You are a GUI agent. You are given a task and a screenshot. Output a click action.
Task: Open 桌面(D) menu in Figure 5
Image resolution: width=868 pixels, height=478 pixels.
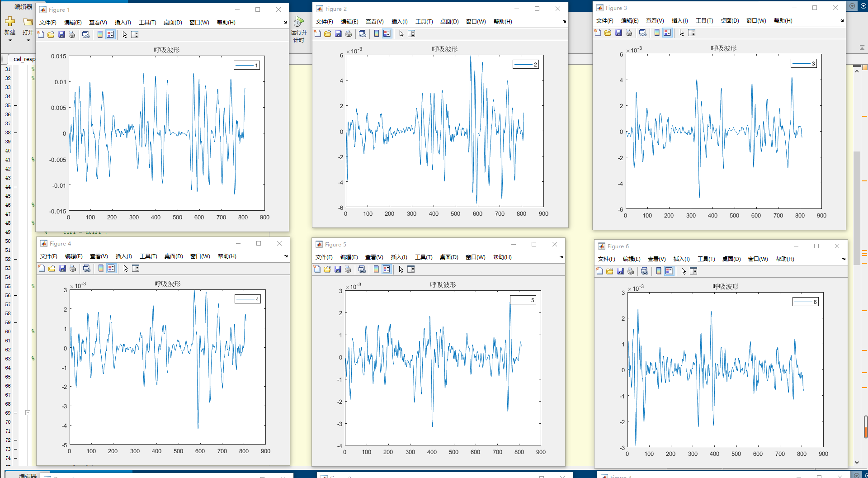[449, 257]
